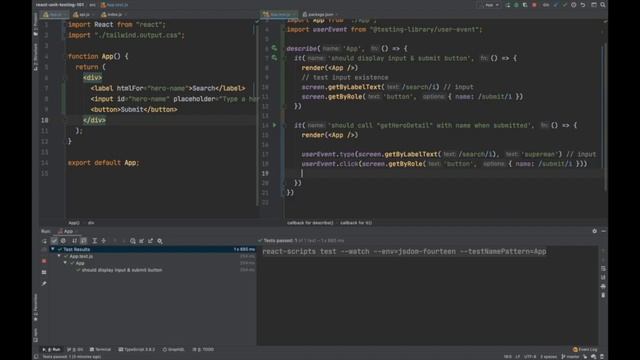Click the master branch widget in status bar
Viewport: 640px width, 360px height.
pyautogui.click(x=569, y=356)
